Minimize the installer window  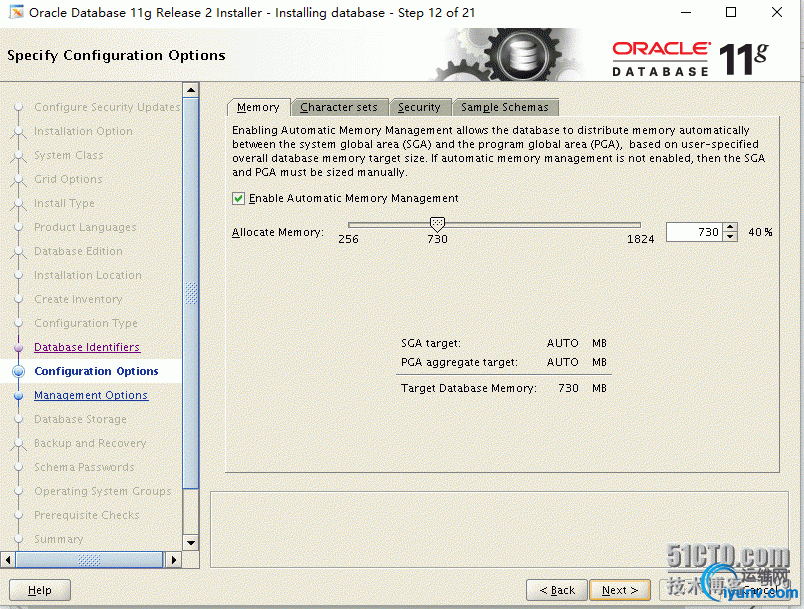click(686, 12)
